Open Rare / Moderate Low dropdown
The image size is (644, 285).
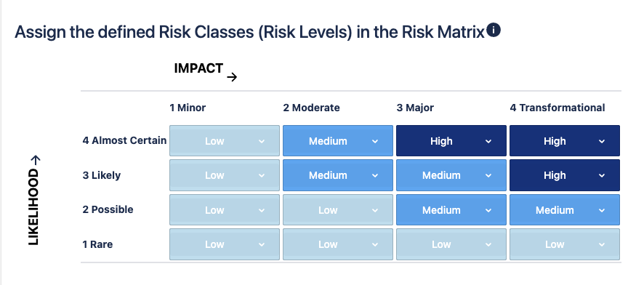tap(338, 244)
